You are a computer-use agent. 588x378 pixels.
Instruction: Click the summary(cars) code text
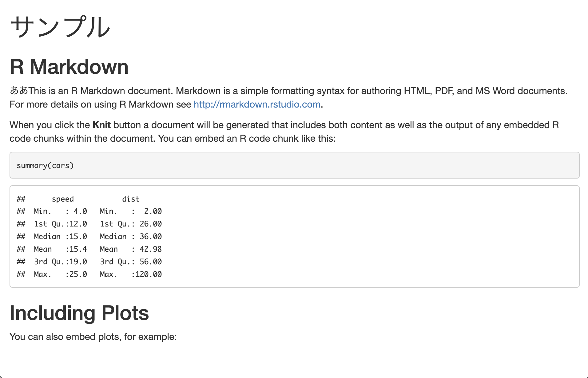click(45, 166)
